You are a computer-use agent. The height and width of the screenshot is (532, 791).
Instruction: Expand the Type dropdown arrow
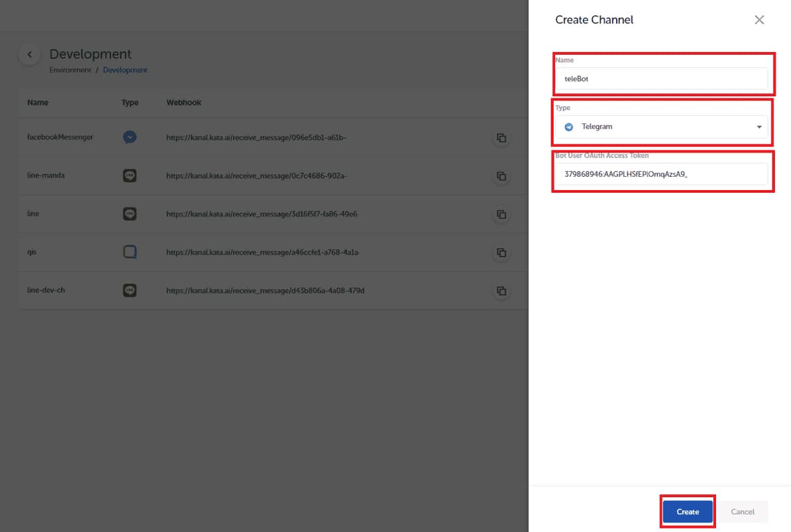[758, 127]
